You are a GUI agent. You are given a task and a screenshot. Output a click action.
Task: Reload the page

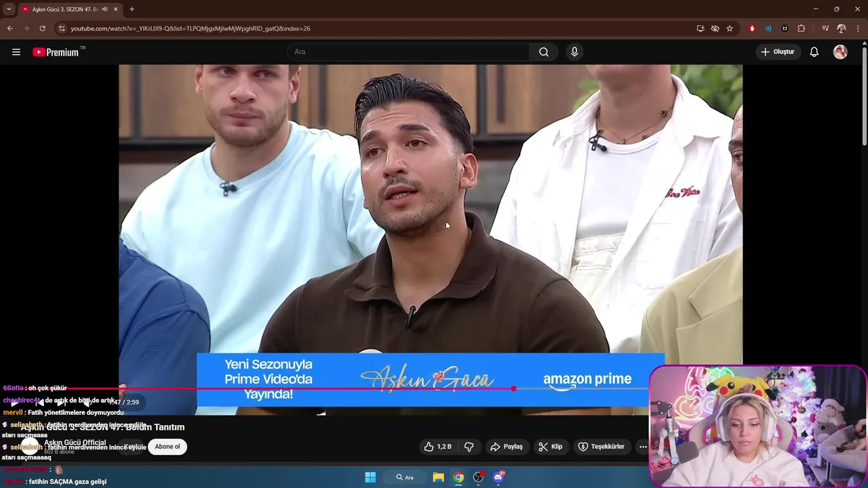click(42, 28)
